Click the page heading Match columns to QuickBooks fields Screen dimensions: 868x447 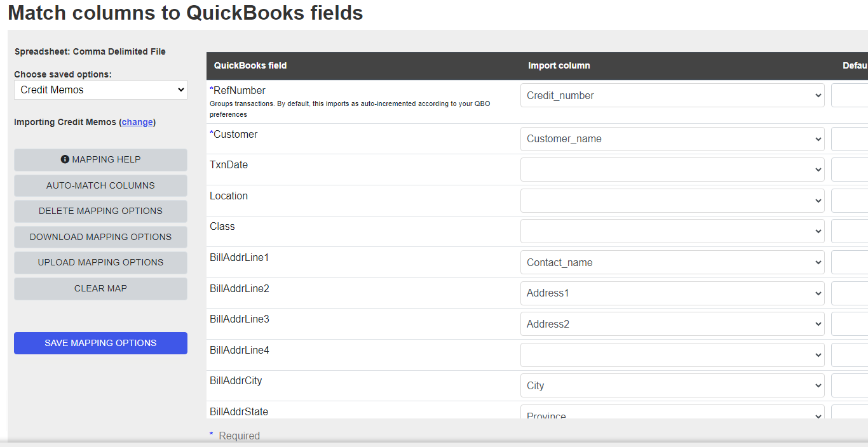[186, 13]
